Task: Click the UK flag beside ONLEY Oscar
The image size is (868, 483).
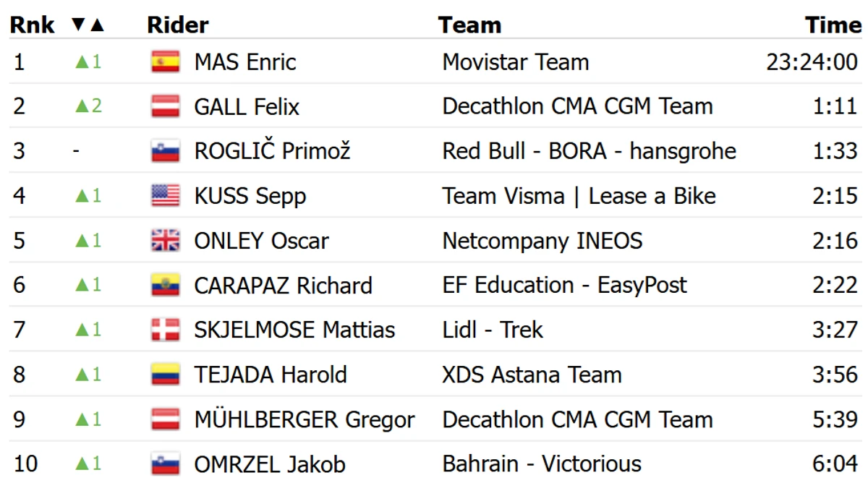Action: coord(166,240)
